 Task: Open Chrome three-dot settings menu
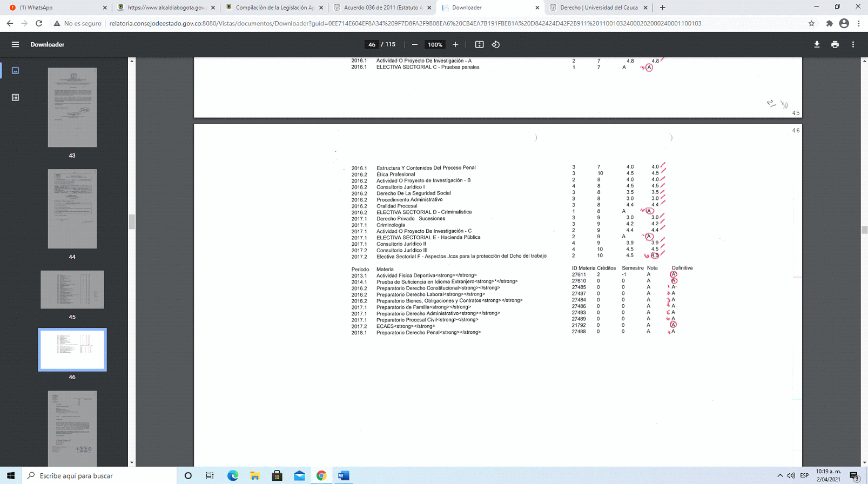coord(859,23)
